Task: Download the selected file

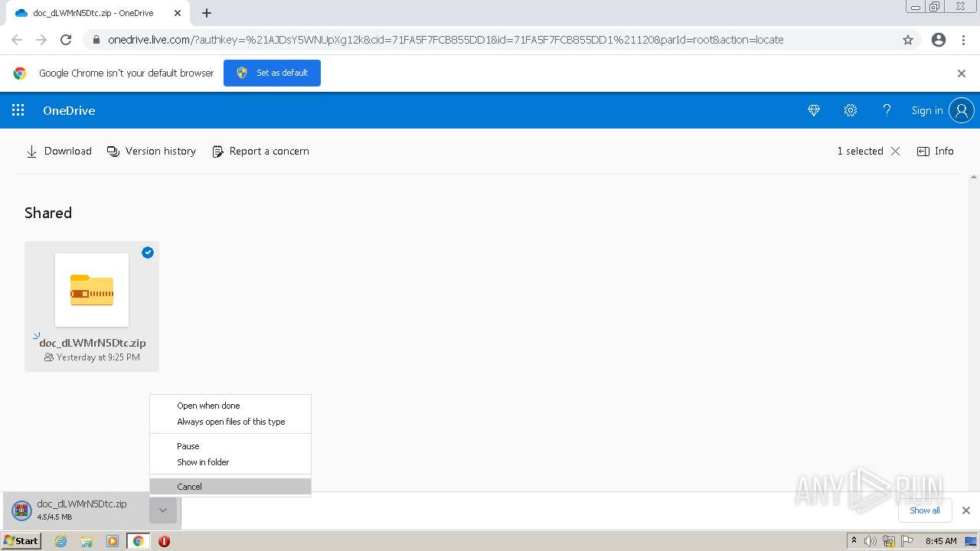Action: tap(59, 151)
